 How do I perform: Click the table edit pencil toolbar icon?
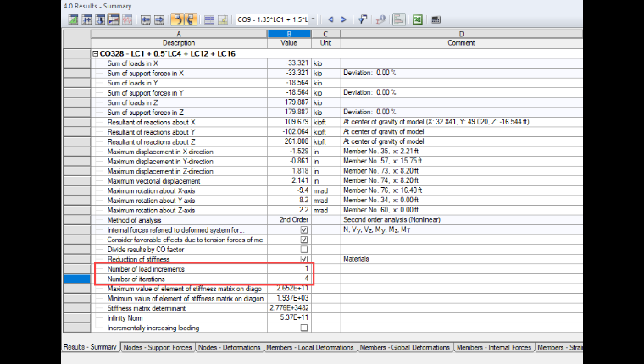click(x=223, y=19)
